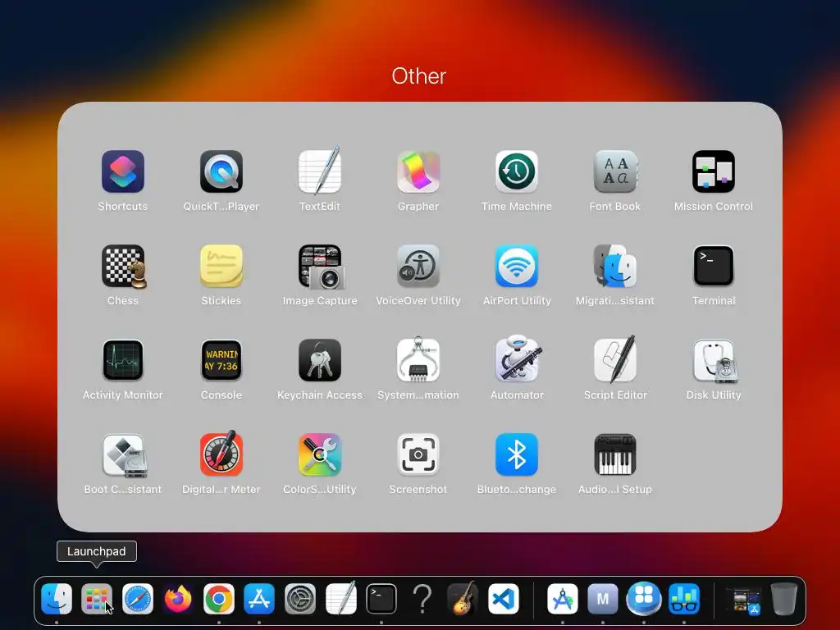The width and height of the screenshot is (840, 630).
Task: Launch the Screenshot app
Action: [418, 454]
